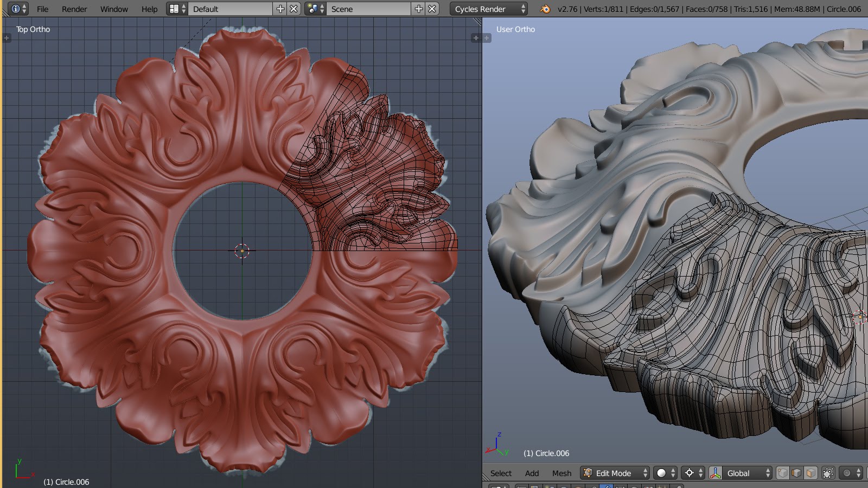Click the Faces:0/758 statistic
This screenshot has height=488, width=868.
click(x=707, y=9)
